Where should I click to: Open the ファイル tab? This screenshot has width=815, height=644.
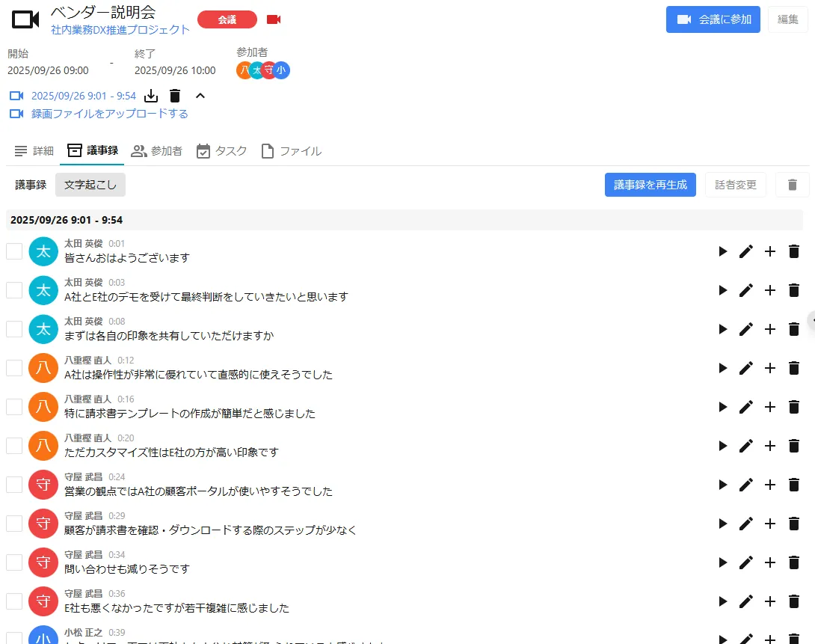pyautogui.click(x=291, y=151)
